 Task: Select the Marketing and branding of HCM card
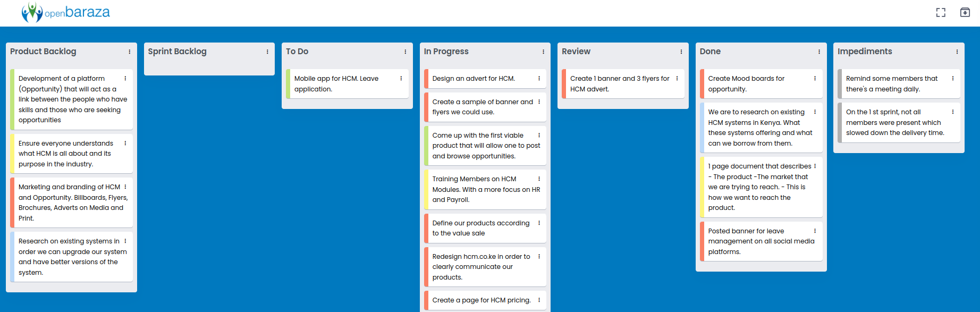(x=71, y=203)
